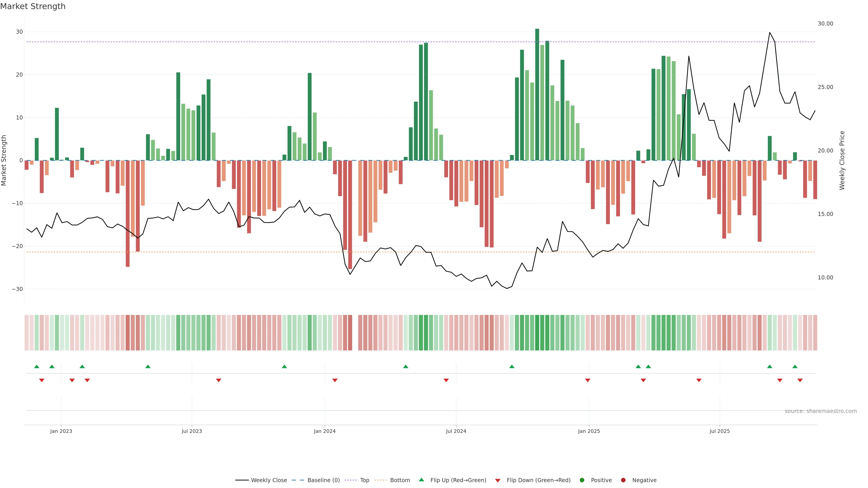868x488 pixels.
Task: Click flip-down marker just after Jan 2024
Action: pos(335,380)
